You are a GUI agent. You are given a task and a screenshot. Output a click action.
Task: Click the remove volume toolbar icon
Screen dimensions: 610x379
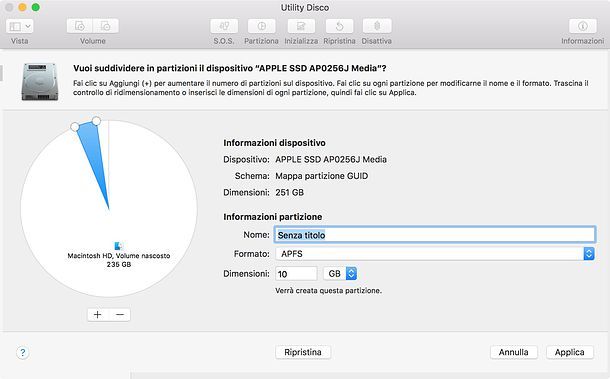106,26
